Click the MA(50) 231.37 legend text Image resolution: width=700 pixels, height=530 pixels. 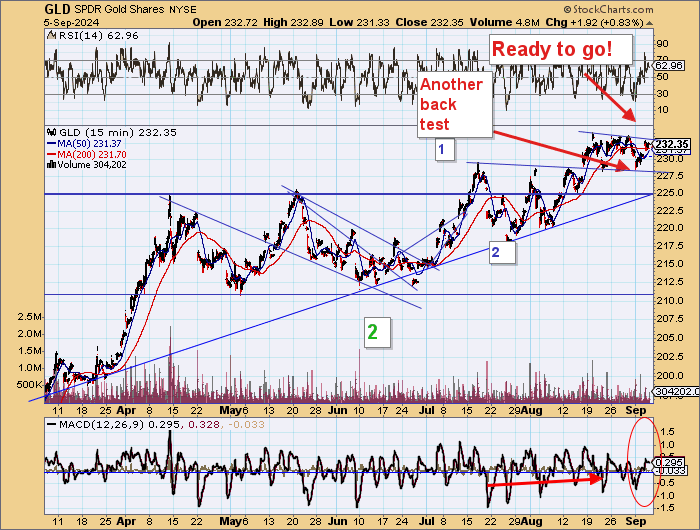(89, 144)
